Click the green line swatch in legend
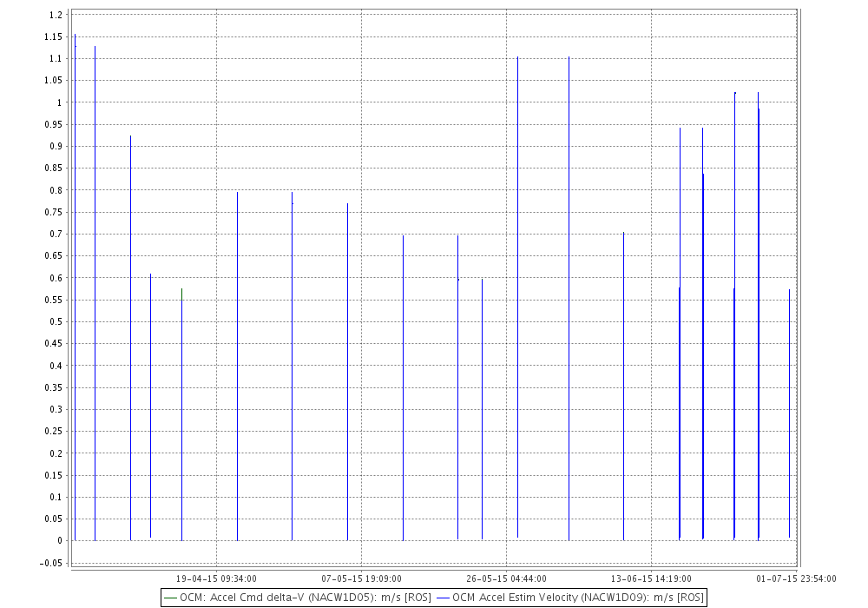This screenshot has width=868, height=608. pos(170,598)
